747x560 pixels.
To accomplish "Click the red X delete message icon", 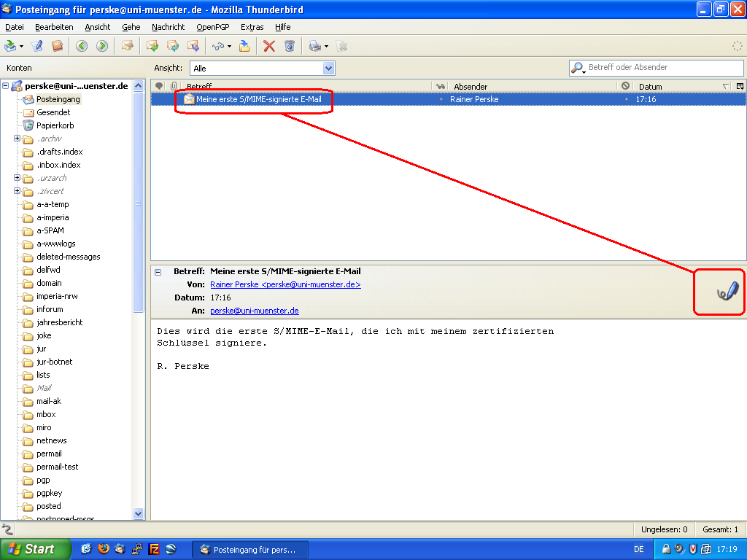I will pyautogui.click(x=269, y=46).
